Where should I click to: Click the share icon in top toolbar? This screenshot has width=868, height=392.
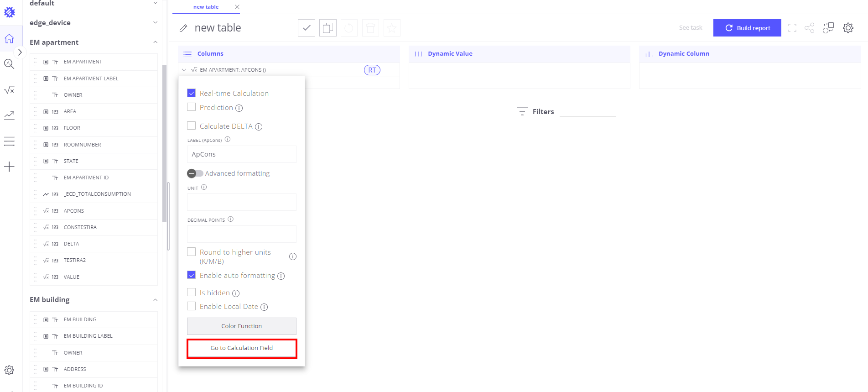[x=809, y=28]
